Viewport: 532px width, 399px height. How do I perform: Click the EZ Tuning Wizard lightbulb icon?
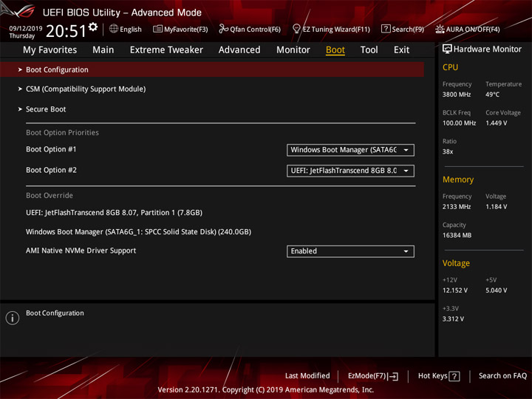pos(296,29)
